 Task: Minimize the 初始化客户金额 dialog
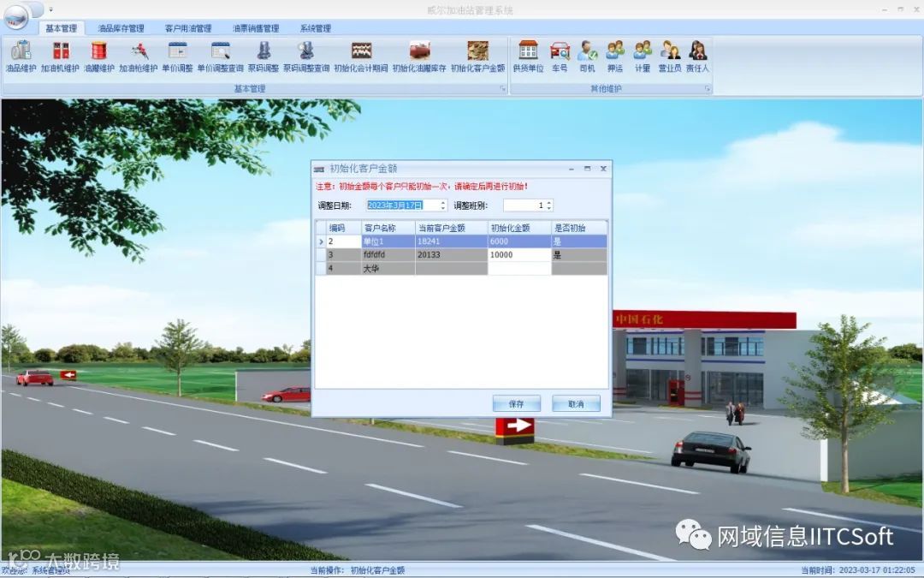tap(571, 169)
